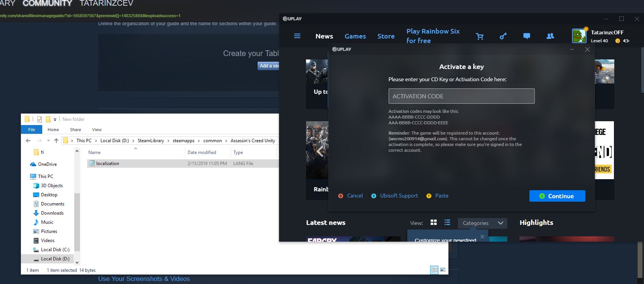
Task: Switch Explorer to details view layout
Action: click(x=434, y=270)
